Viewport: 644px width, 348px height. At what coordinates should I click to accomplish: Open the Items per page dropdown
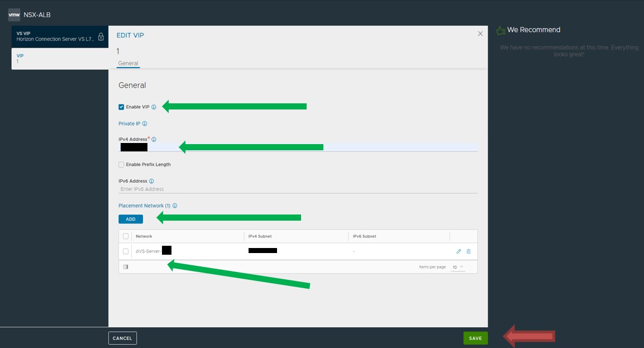tap(458, 267)
